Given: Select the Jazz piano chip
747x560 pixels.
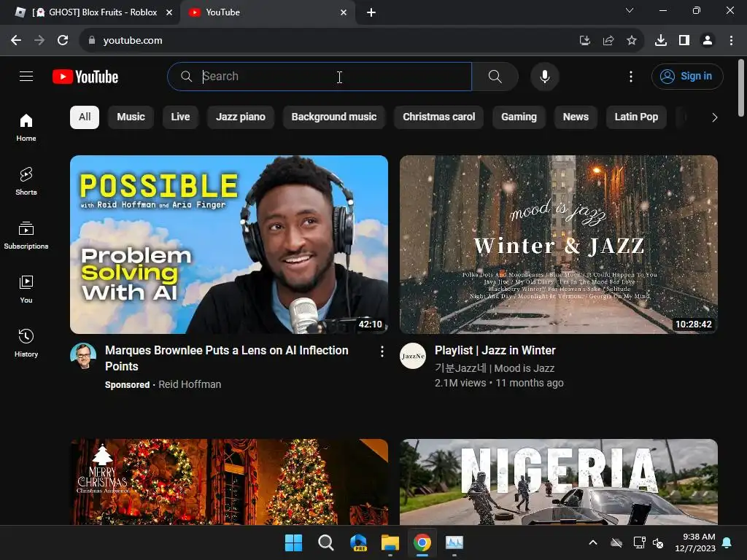Looking at the screenshot, I should pyautogui.click(x=241, y=117).
